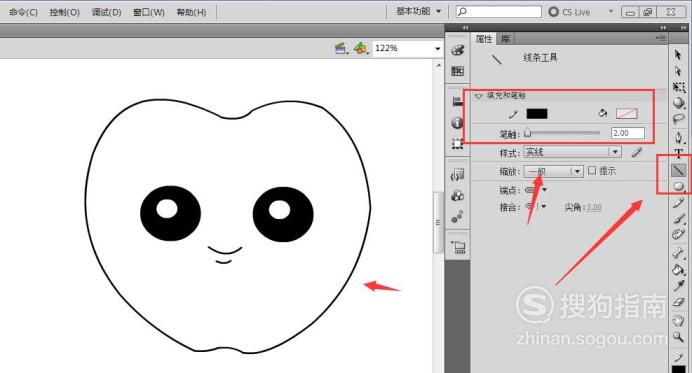Image resolution: width=692 pixels, height=373 pixels.
Task: Select the Subselection tool
Action: coord(678,71)
